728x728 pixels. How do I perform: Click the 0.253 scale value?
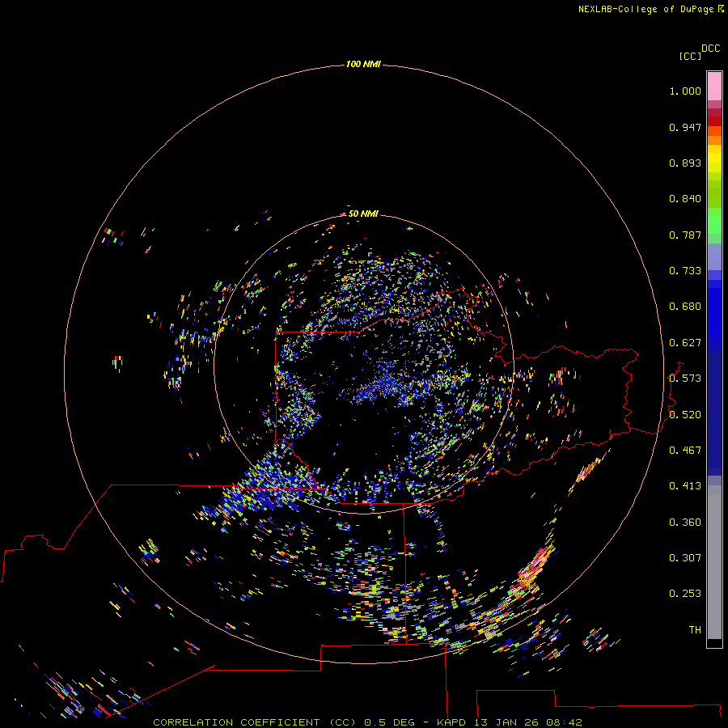click(x=685, y=594)
